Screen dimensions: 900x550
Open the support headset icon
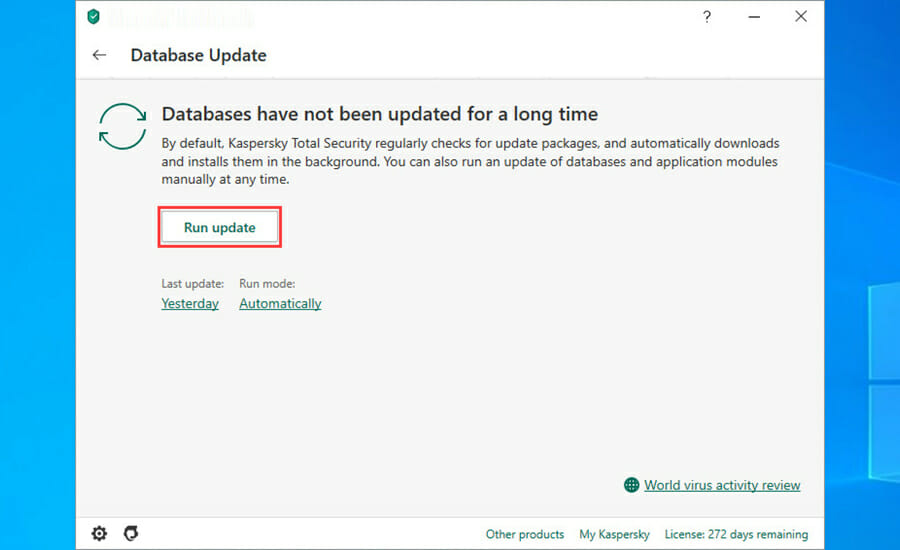coord(131,533)
